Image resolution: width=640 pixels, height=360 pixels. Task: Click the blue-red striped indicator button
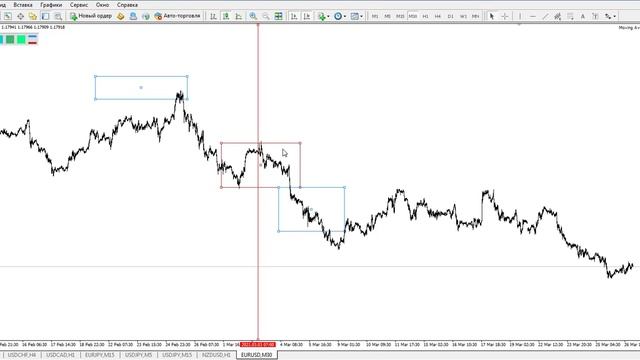coord(32,39)
